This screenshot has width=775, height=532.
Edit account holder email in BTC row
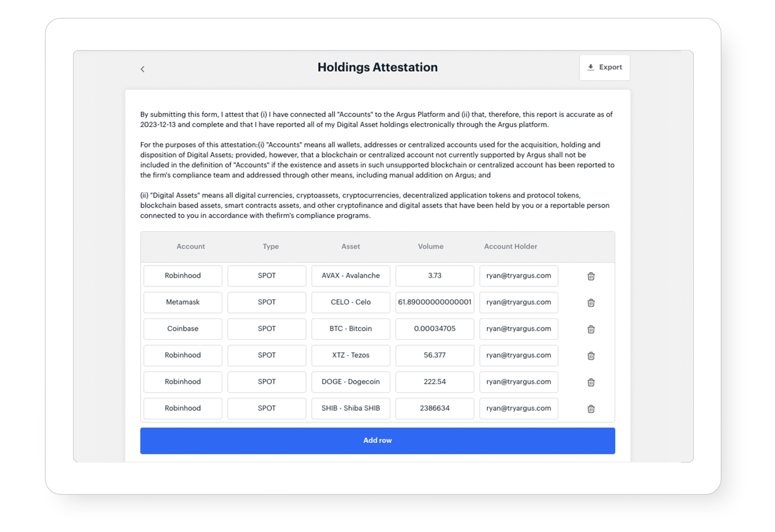pos(519,329)
